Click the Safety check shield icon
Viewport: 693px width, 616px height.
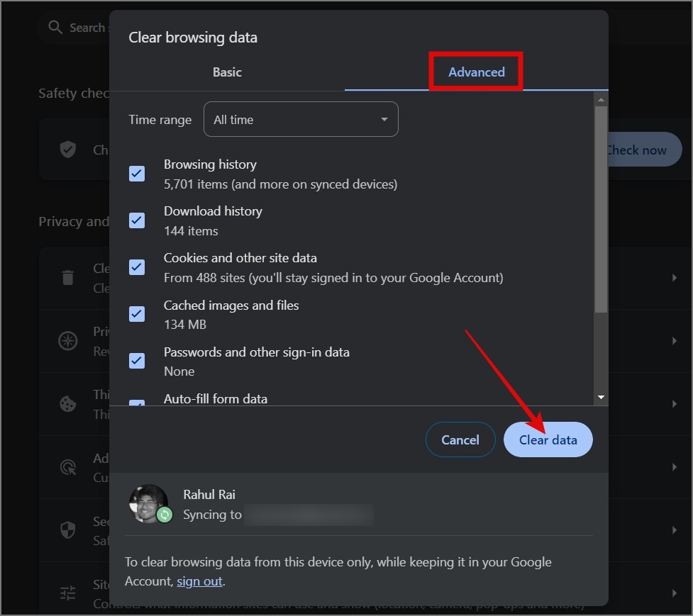(x=67, y=149)
